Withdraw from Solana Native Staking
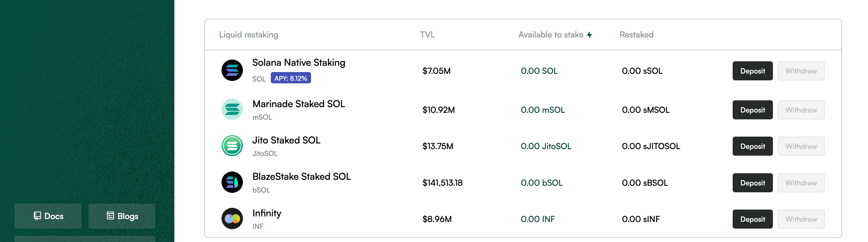 click(x=801, y=71)
